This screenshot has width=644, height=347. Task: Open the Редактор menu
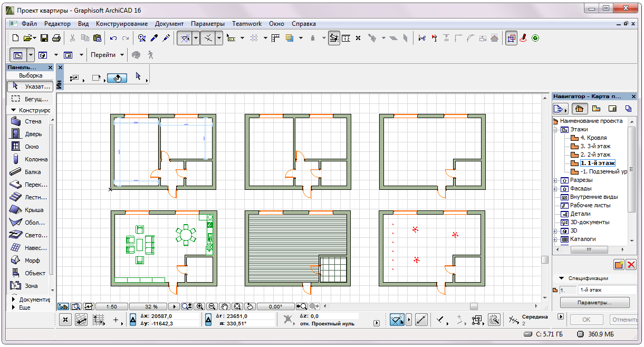pos(57,24)
